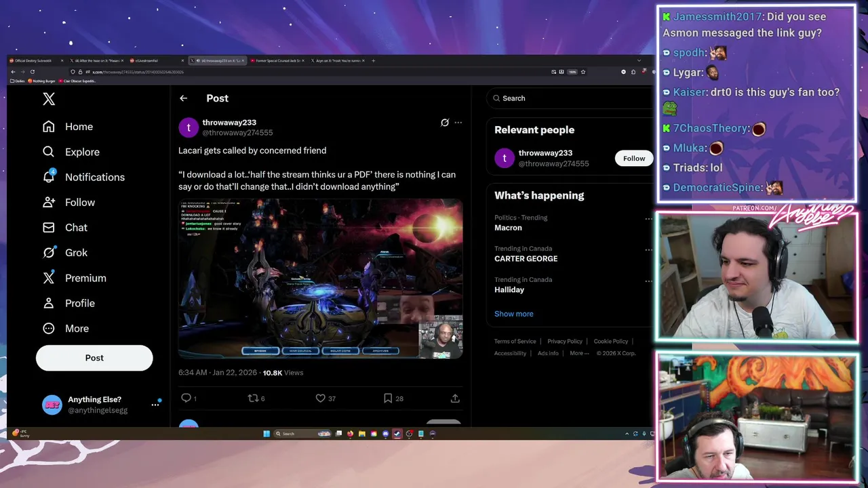The height and width of the screenshot is (488, 868).
Task: Open a new browser tab with plus
Action: tap(374, 60)
